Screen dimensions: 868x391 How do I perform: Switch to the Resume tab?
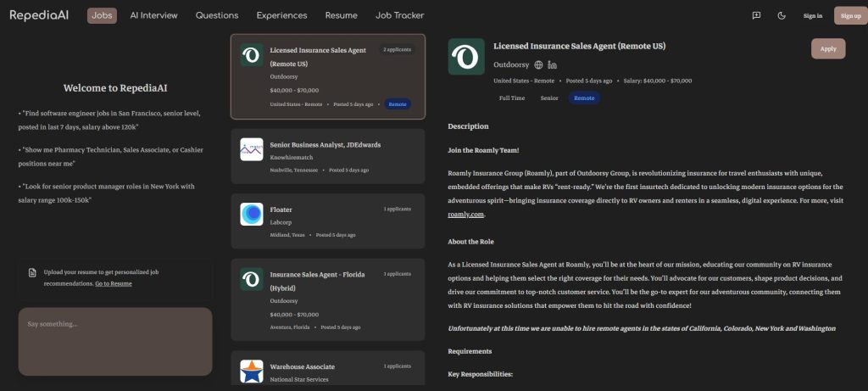(341, 15)
